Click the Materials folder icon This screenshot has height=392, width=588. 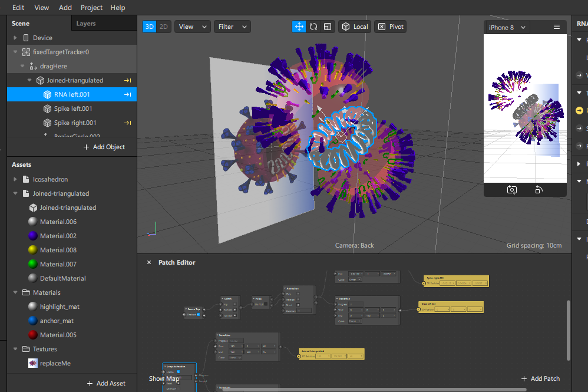click(26, 292)
